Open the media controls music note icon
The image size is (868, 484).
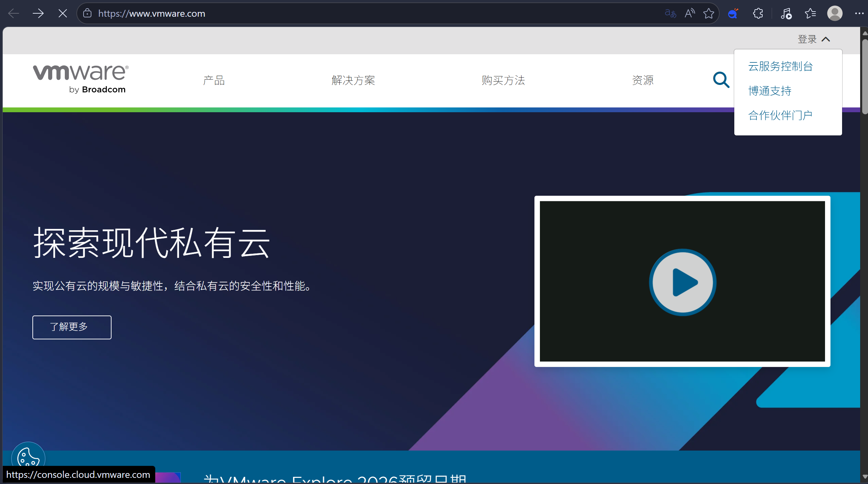point(786,13)
